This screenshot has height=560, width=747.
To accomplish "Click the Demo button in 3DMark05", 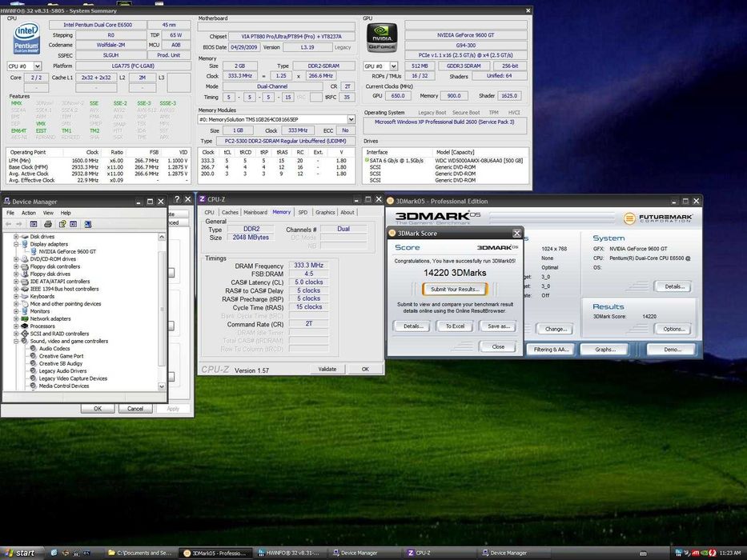I will click(673, 350).
